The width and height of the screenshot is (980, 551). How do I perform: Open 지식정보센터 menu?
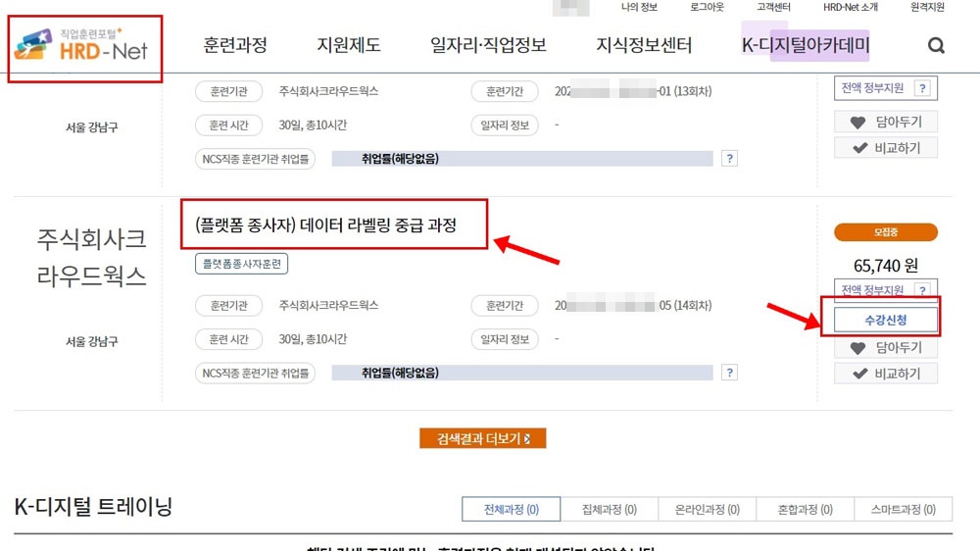click(x=644, y=45)
